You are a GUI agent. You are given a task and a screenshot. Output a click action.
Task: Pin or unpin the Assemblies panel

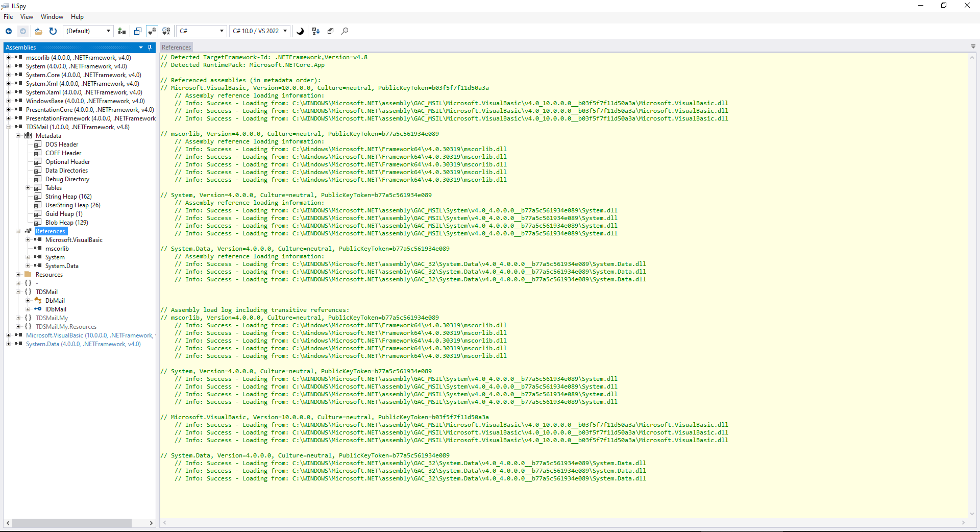coord(150,47)
